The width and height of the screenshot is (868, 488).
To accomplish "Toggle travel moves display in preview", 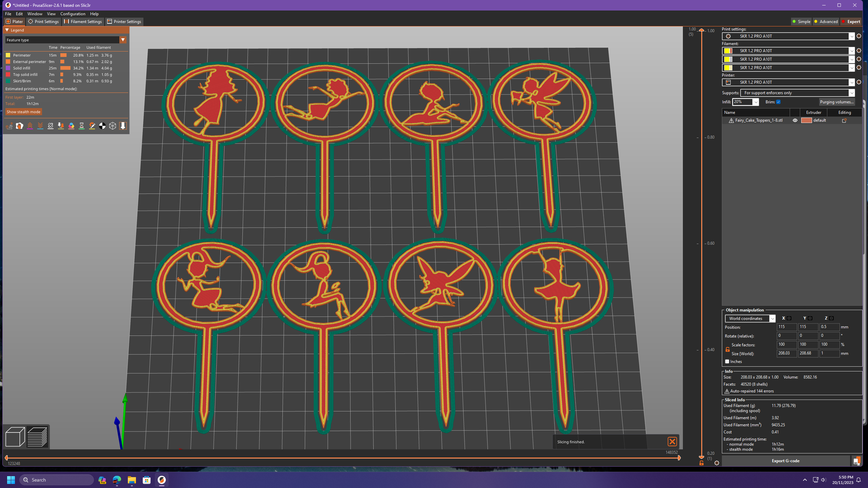I will tap(9, 126).
